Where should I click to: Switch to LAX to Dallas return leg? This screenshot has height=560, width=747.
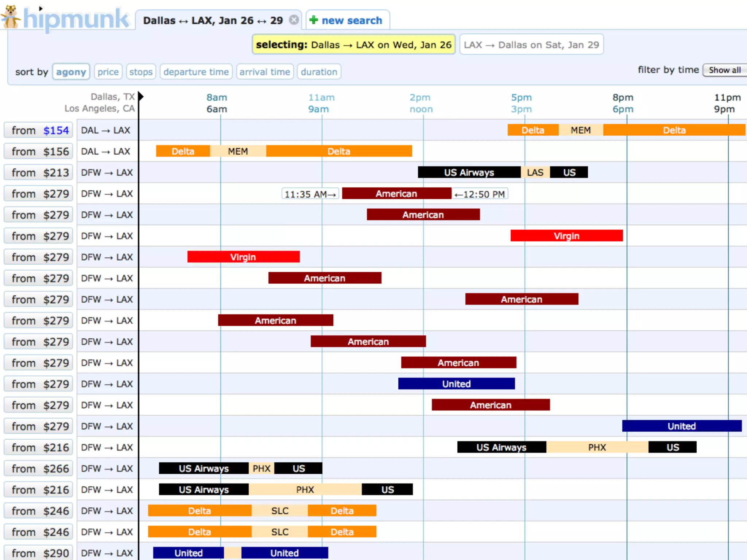click(x=531, y=45)
